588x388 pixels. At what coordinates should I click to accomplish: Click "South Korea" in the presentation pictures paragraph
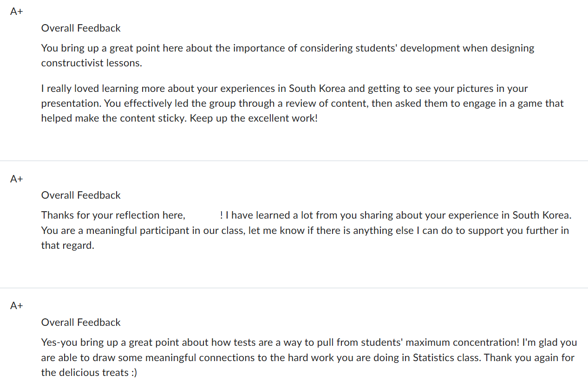317,89
